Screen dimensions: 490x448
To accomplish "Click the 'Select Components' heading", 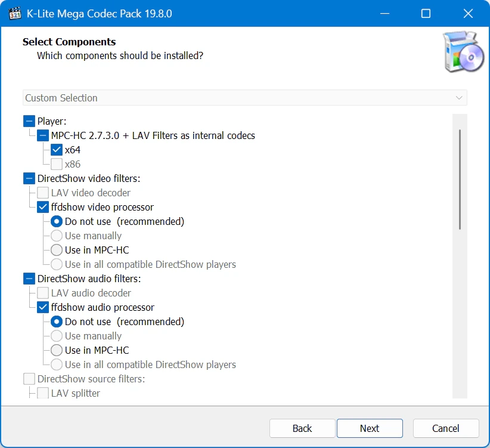I will click(x=69, y=42).
